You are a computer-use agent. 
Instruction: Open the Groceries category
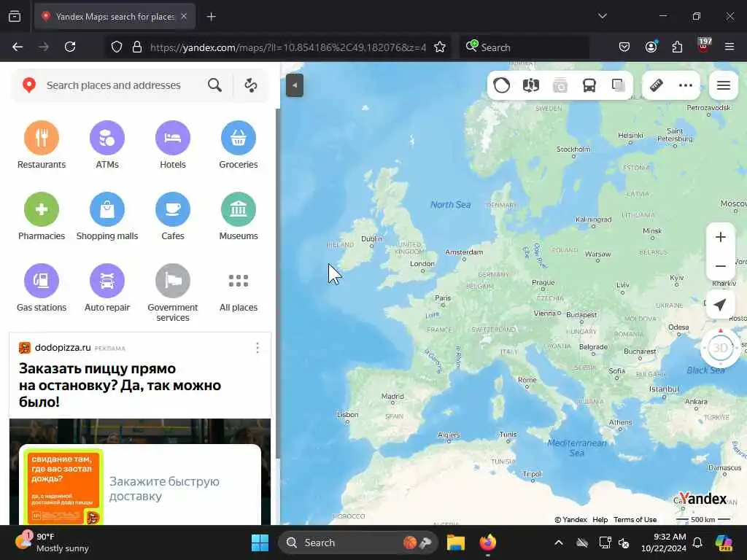point(239,145)
